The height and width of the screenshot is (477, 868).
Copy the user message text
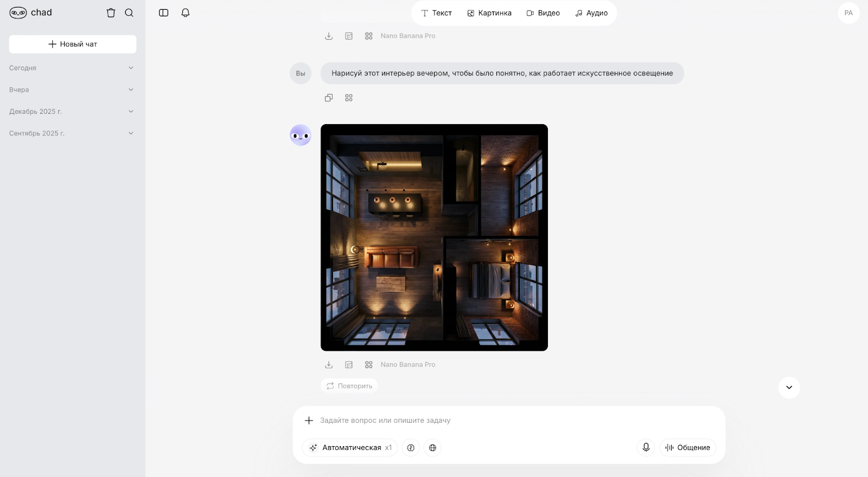pyautogui.click(x=329, y=98)
